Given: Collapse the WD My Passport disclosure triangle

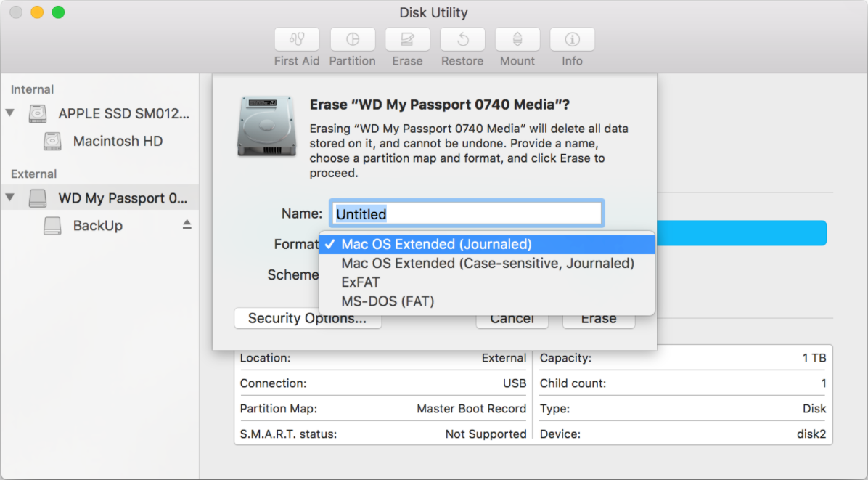Looking at the screenshot, I should click(x=10, y=197).
